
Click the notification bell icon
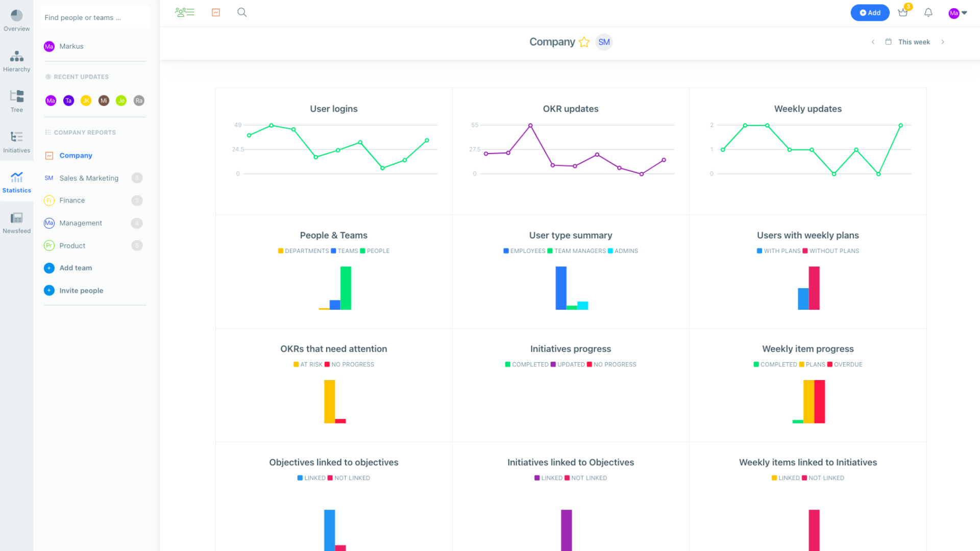pos(929,12)
